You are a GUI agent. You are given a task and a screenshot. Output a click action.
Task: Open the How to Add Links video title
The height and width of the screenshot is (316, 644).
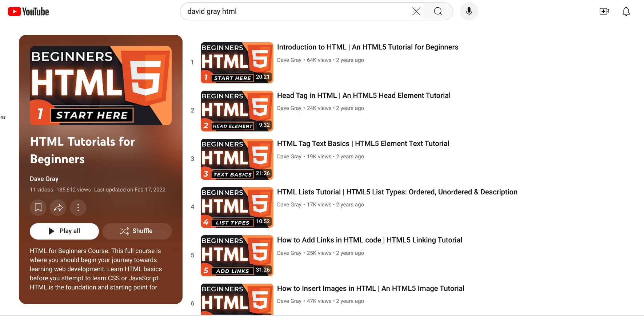(x=370, y=240)
